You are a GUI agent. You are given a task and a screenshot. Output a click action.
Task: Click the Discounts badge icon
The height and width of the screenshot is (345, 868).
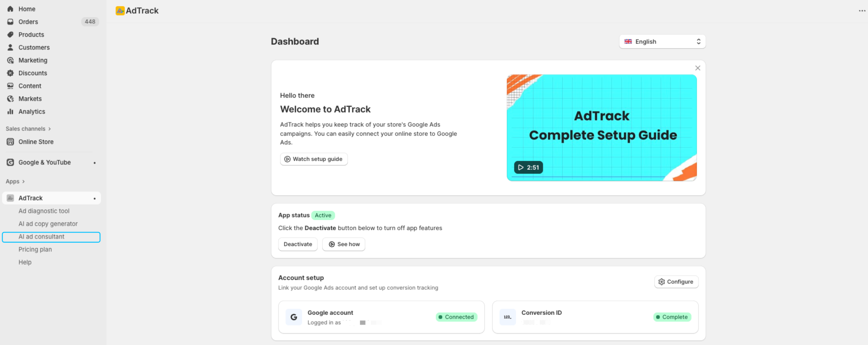tap(11, 73)
